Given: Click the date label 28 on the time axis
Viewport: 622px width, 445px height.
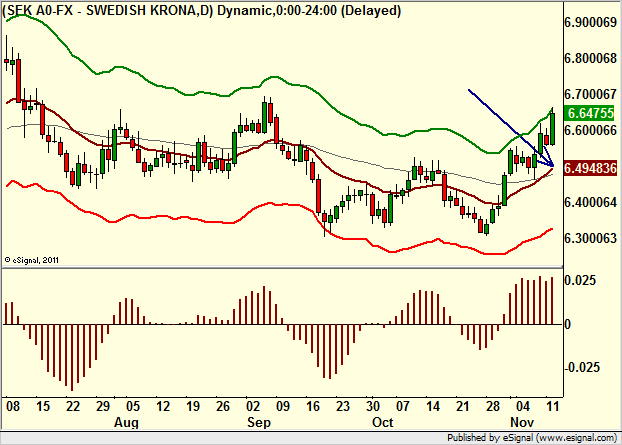Looking at the screenshot, I should 493,407.
